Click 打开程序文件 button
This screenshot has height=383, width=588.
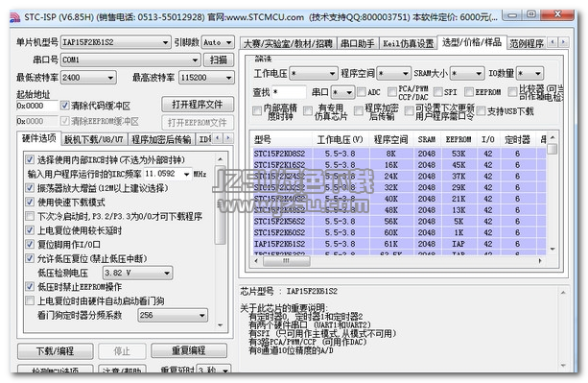click(x=198, y=105)
